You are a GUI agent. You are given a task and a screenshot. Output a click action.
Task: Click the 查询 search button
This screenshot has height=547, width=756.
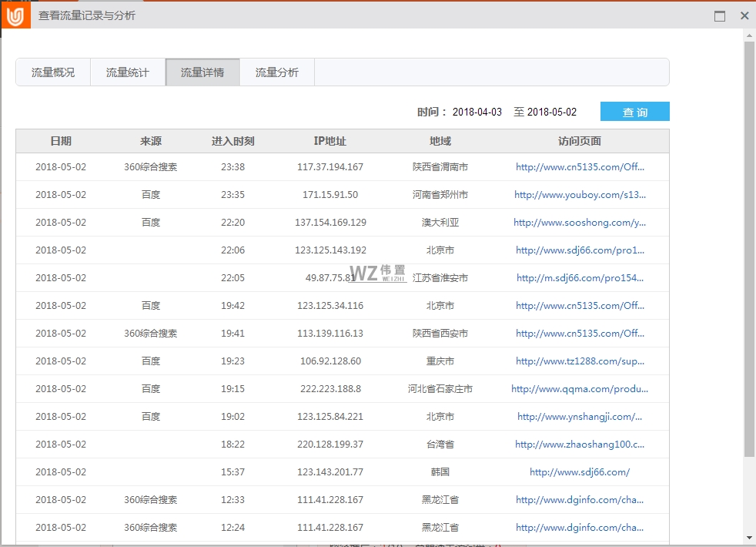[634, 111]
